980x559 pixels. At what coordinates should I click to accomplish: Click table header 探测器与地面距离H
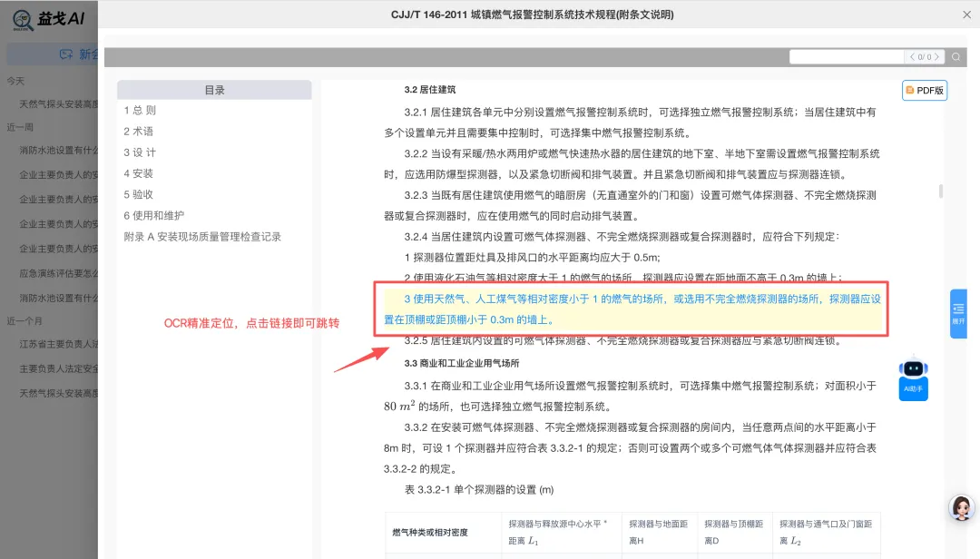[658, 532]
